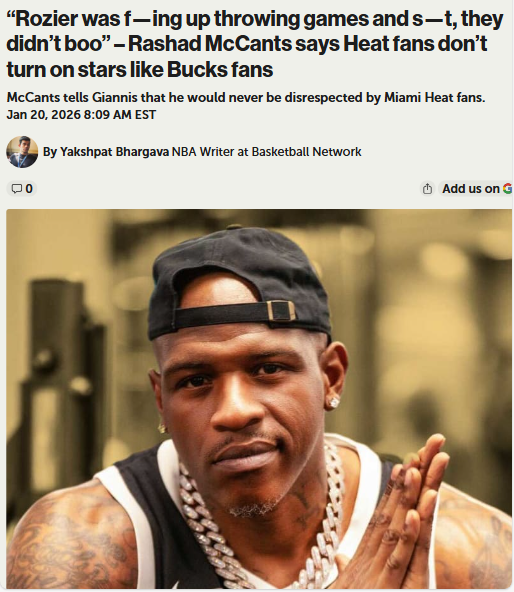This screenshot has height=592, width=514.
Task: Click the share article icon
Action: [x=427, y=188]
